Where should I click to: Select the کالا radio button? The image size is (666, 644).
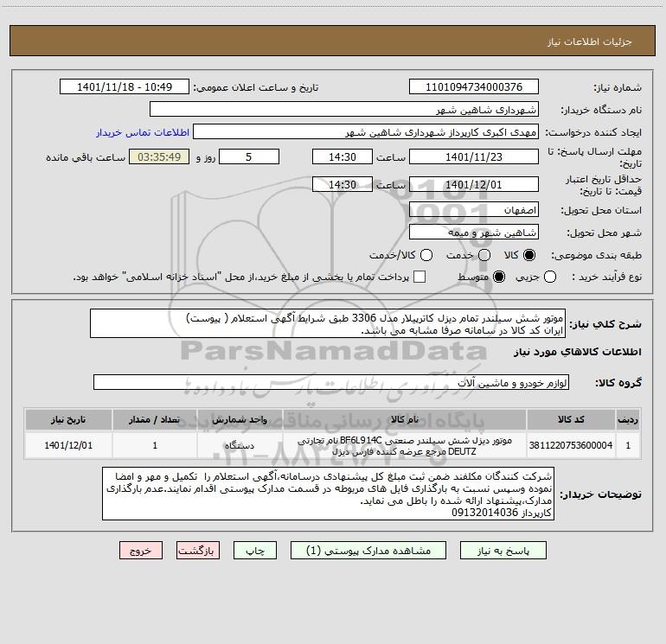[x=529, y=255]
